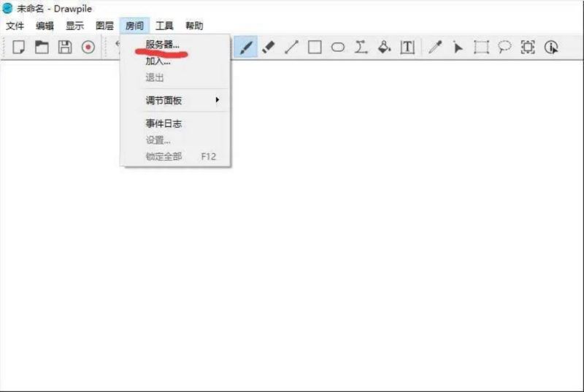Open a file using folder icon
This screenshot has width=584, height=392.
click(42, 47)
